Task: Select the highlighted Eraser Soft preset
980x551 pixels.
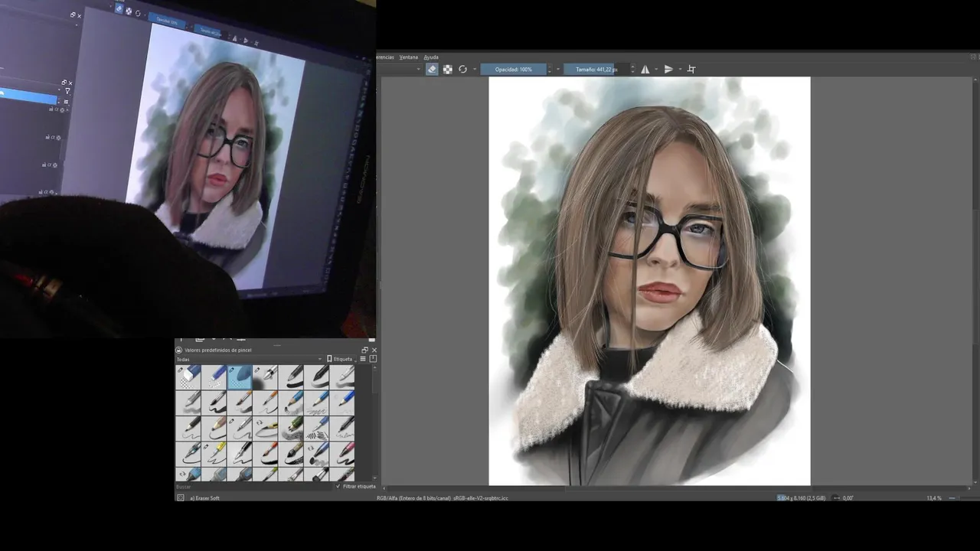Action: click(x=240, y=377)
